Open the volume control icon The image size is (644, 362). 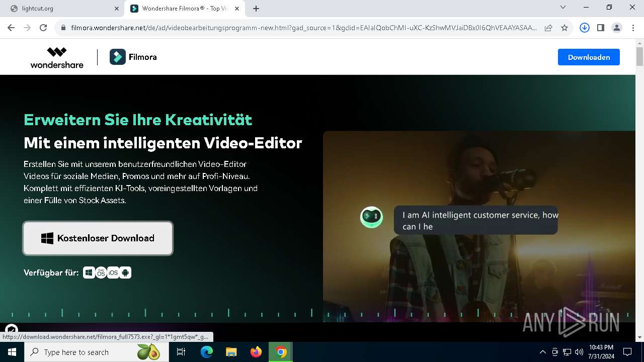tap(579, 352)
